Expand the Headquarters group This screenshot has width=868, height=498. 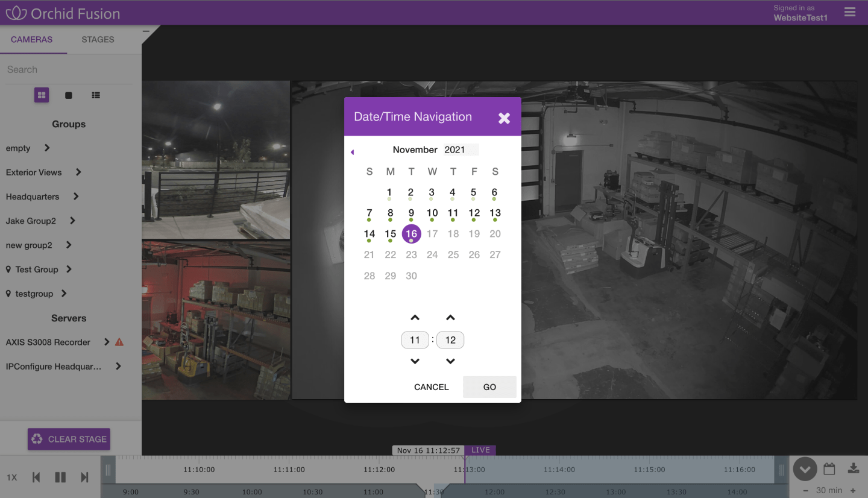[76, 197]
